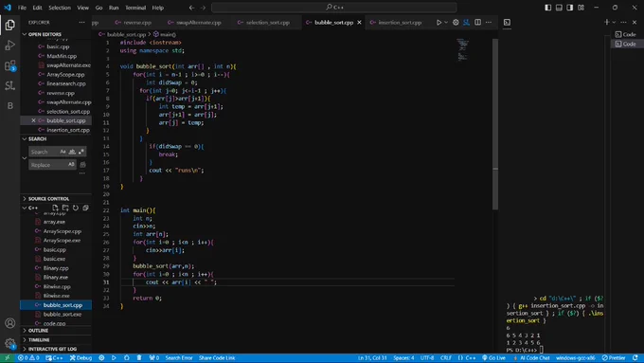Viewport: 644px width, 363px height.
Task: Click the play icon in status bar
Action: point(114,357)
